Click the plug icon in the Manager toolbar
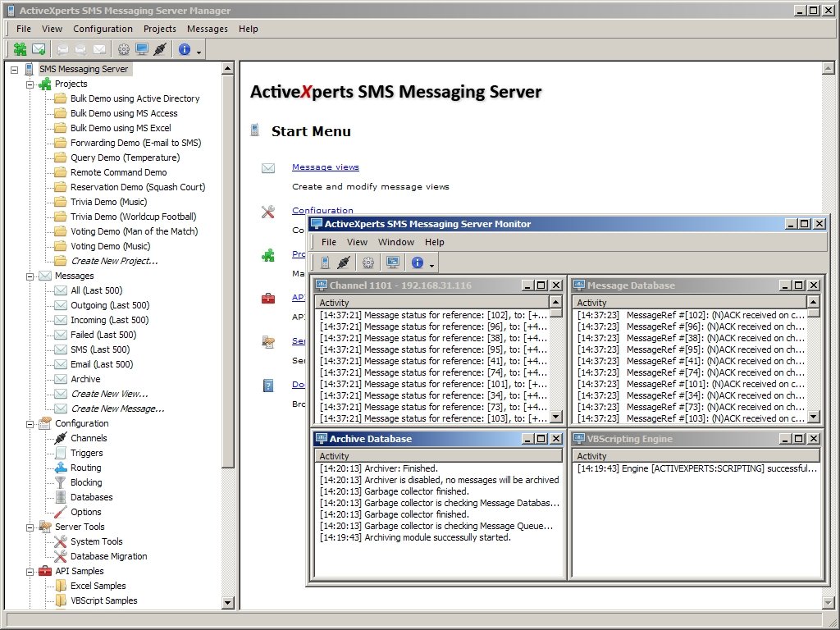 pos(160,49)
